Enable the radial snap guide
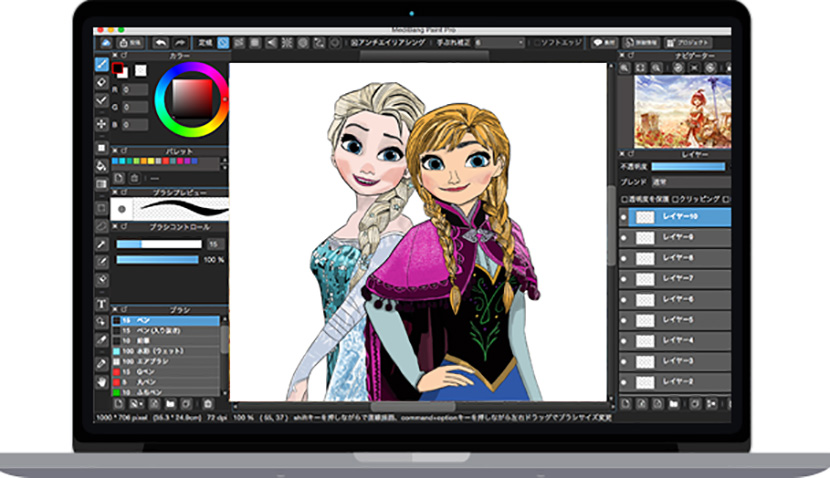 pyautogui.click(x=287, y=43)
